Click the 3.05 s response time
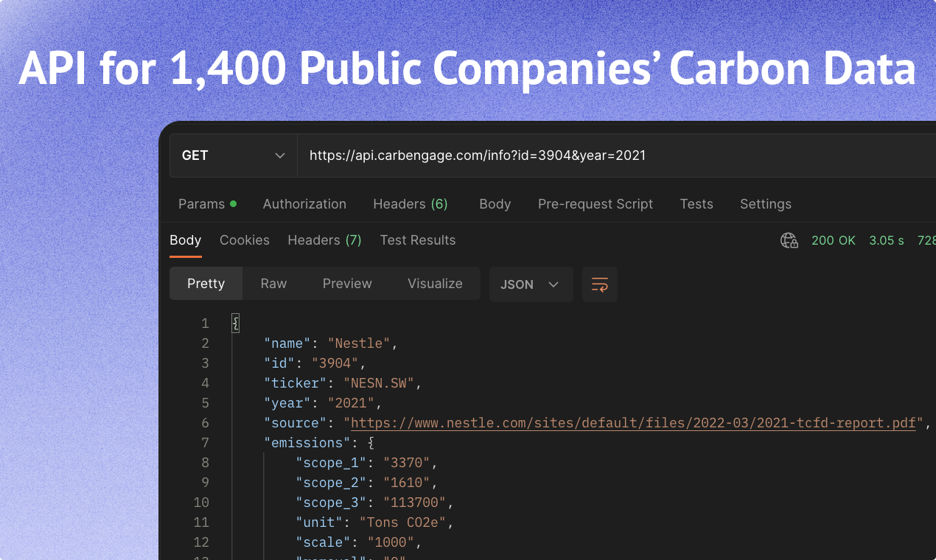Screen dimensions: 936x560 [x=887, y=240]
